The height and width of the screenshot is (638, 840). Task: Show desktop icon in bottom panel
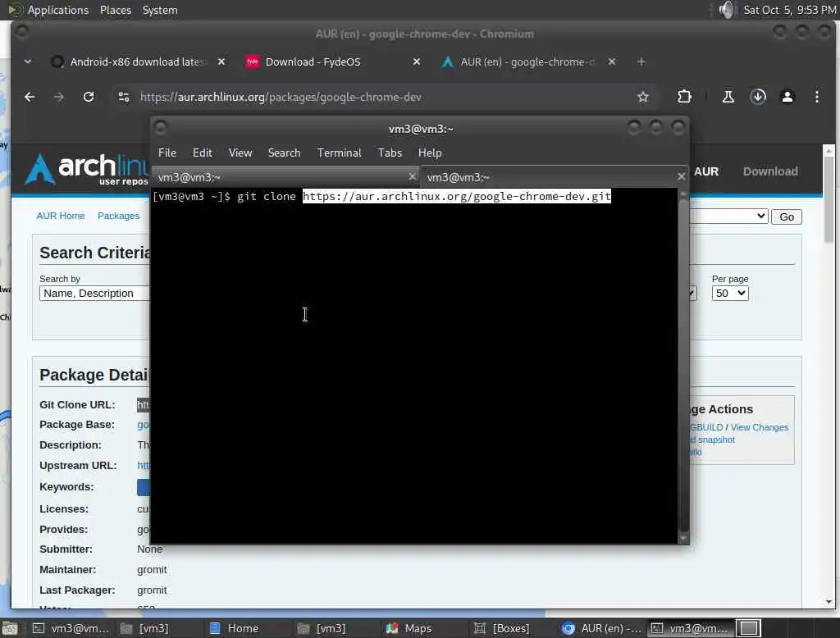pos(10,628)
